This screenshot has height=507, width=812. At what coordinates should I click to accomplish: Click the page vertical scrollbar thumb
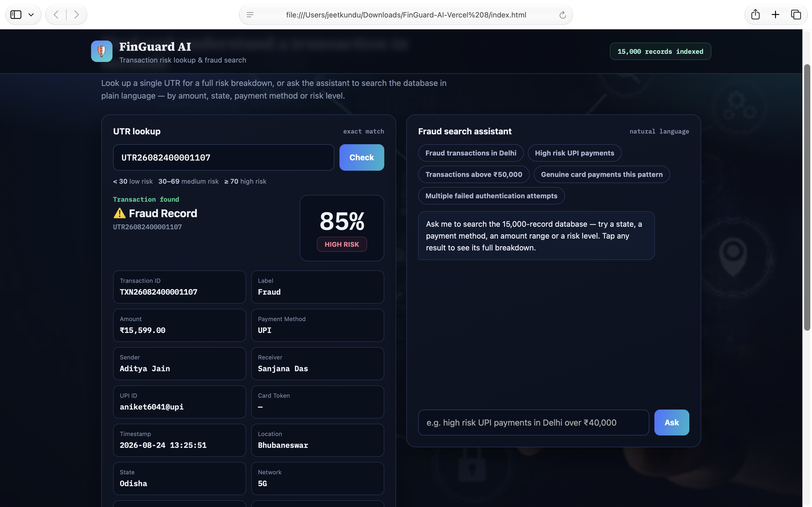tap(807, 197)
